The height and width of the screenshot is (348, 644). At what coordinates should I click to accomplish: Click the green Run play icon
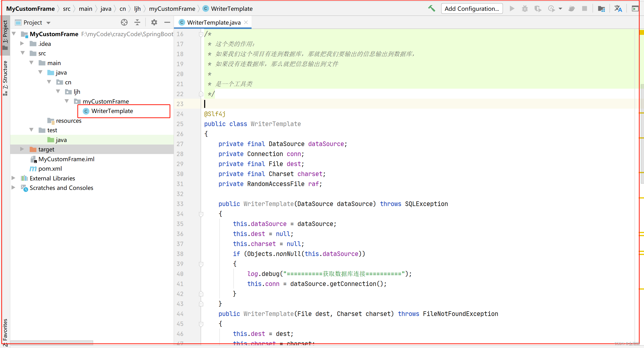tap(512, 8)
